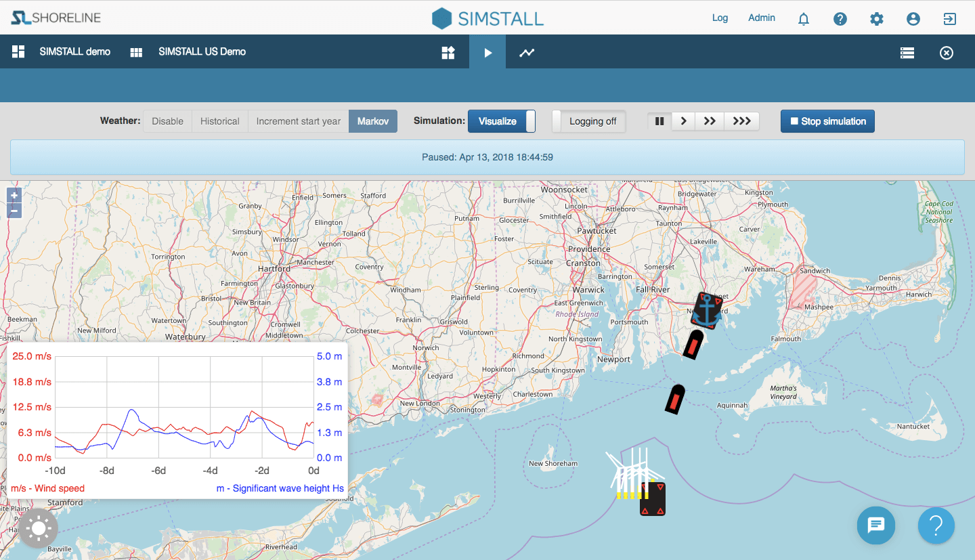Open the user account profile icon
975x560 pixels.
pos(913,19)
